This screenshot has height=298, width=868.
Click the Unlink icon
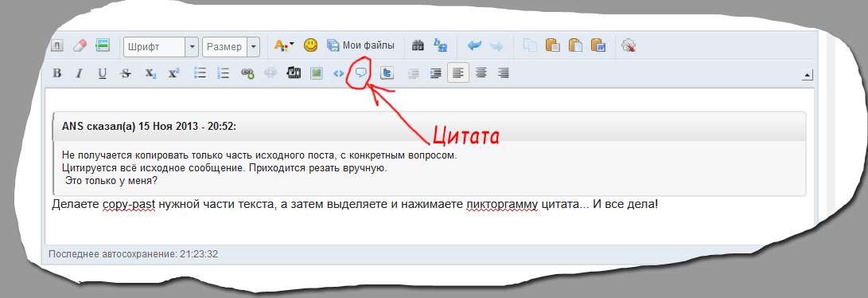tap(271, 73)
